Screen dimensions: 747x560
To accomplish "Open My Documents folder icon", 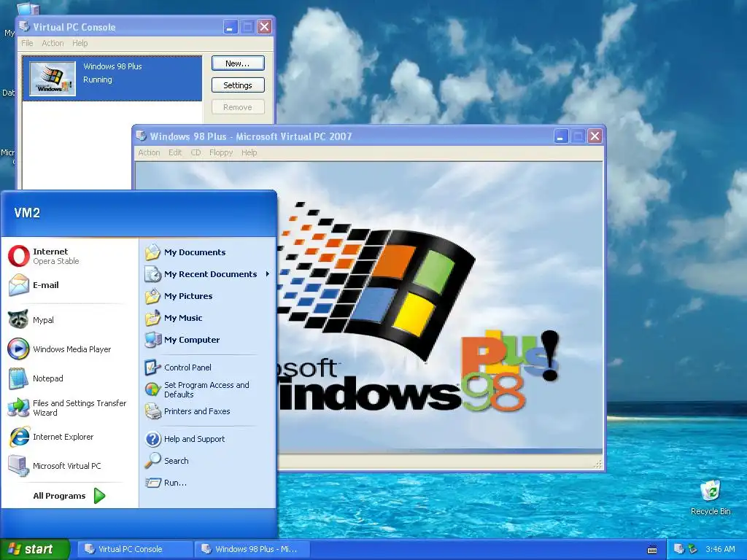I will click(153, 252).
